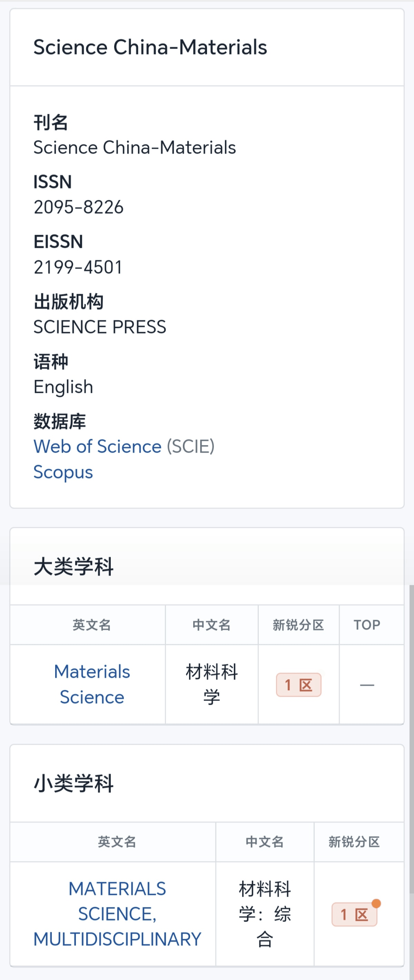Click the 英文名 header in 小类学科 table

tap(117, 842)
